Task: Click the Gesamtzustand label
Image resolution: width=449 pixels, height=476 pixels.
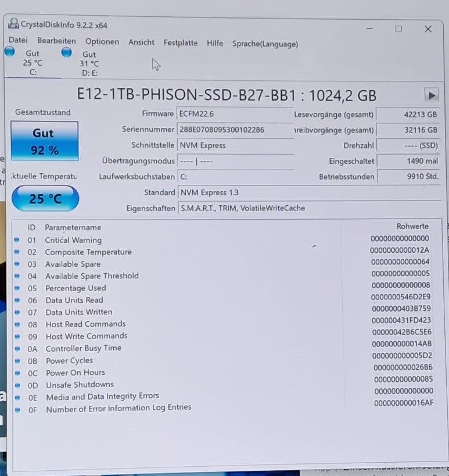Action: click(43, 112)
